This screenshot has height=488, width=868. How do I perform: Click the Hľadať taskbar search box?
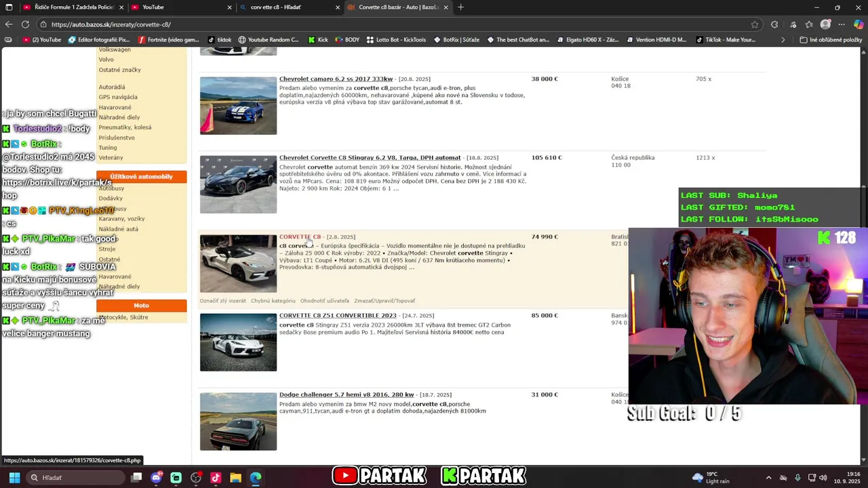click(x=75, y=478)
